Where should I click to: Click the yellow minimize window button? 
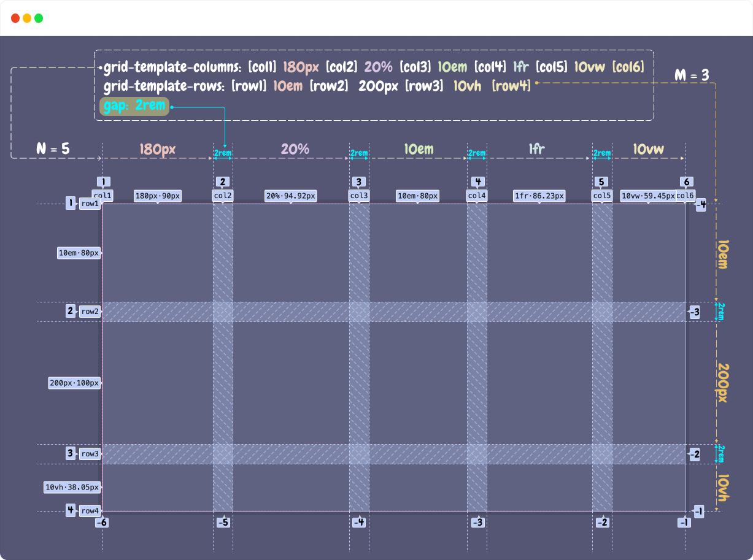(27, 18)
